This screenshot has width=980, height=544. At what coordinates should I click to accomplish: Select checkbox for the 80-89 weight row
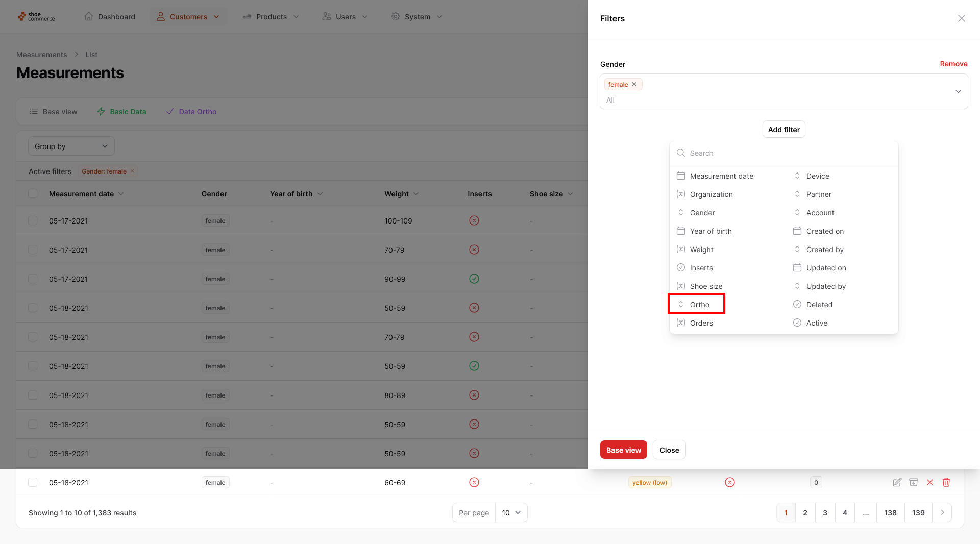33,395
